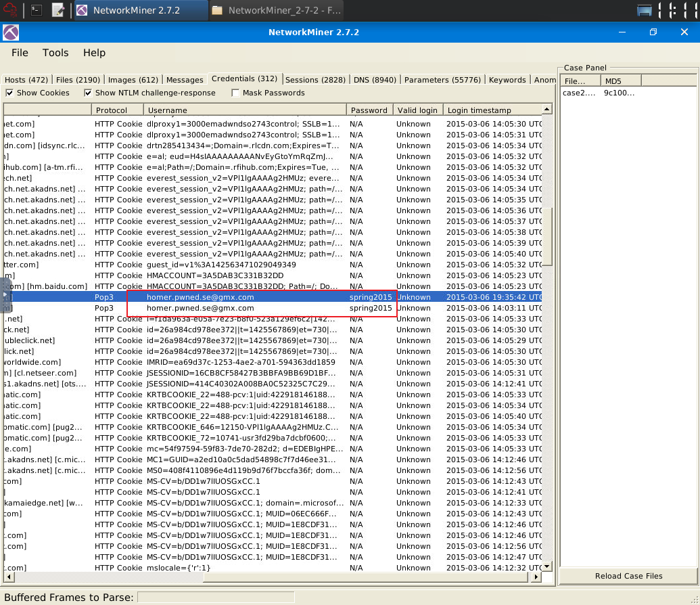Click the MD5 column header in Case Panel

pyautogui.click(x=621, y=81)
